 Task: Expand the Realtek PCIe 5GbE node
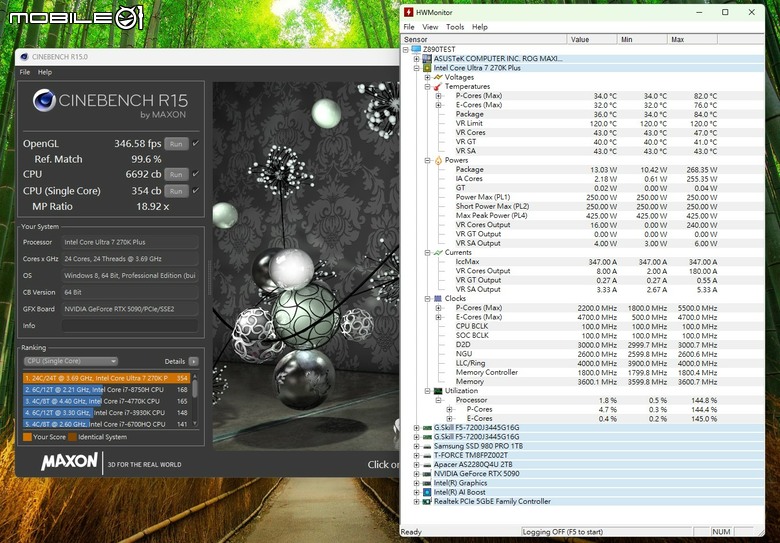417,502
